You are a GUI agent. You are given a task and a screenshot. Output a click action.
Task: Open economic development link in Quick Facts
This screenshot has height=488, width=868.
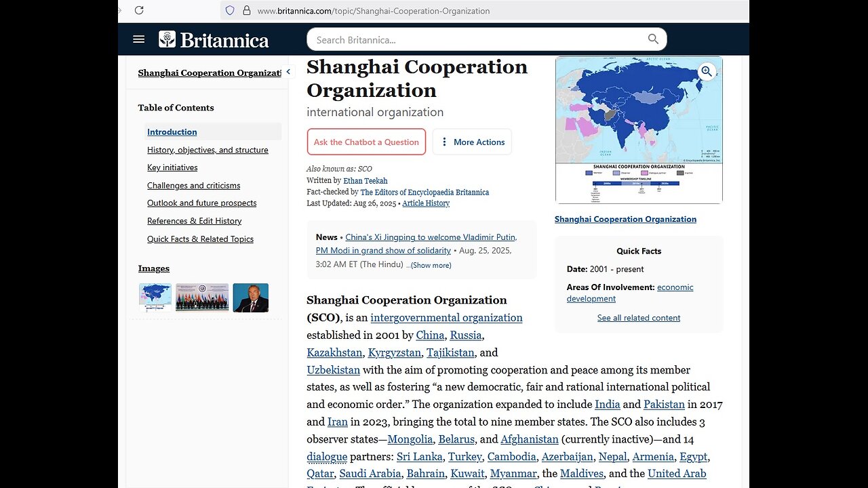point(630,293)
